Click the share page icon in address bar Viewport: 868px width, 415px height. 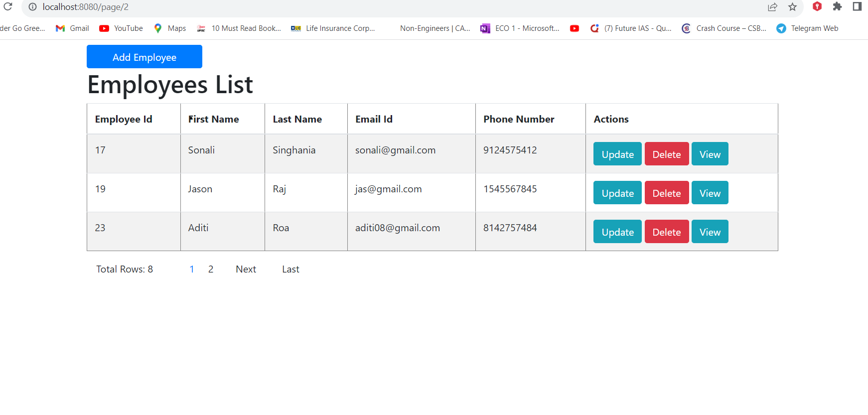772,7
